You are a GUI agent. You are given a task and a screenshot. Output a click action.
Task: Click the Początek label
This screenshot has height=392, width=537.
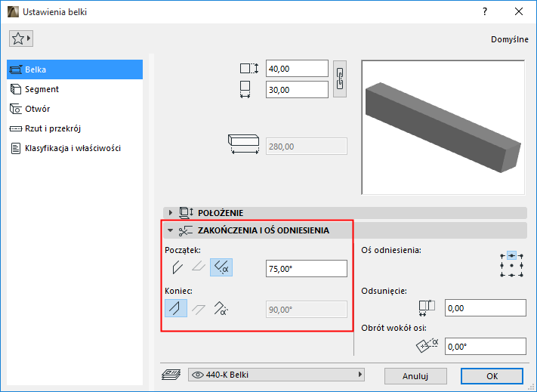point(183,250)
